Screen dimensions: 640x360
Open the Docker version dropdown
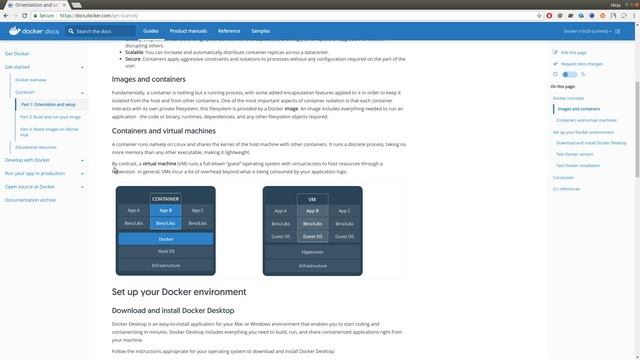point(587,31)
